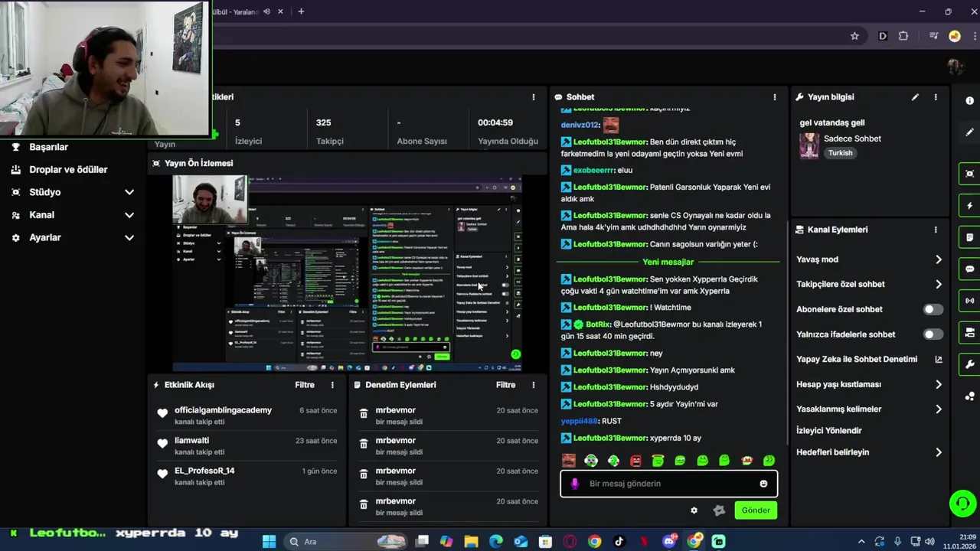980x551 pixels.
Task: Click the info icon in right sidebar
Action: tap(970, 101)
